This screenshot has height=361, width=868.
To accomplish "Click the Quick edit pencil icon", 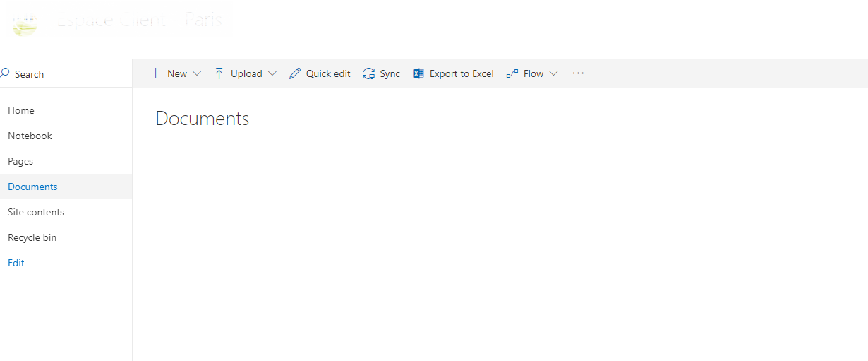I will click(x=295, y=73).
